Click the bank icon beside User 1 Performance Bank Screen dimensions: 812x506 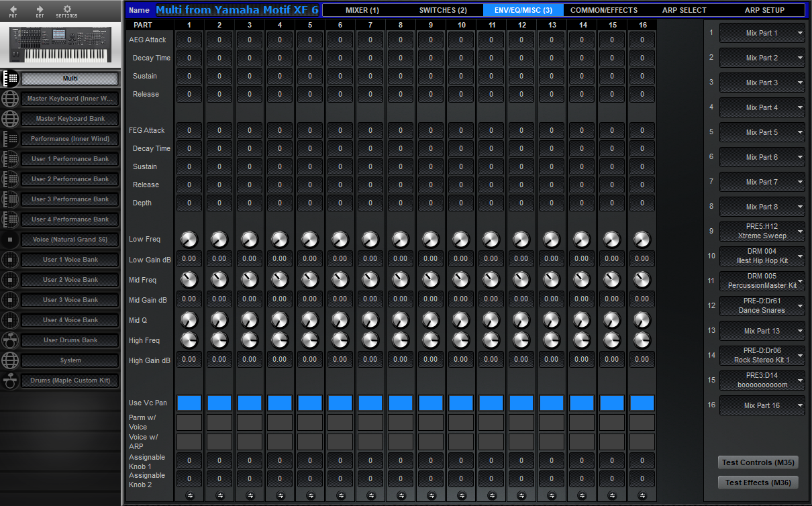[9, 159]
